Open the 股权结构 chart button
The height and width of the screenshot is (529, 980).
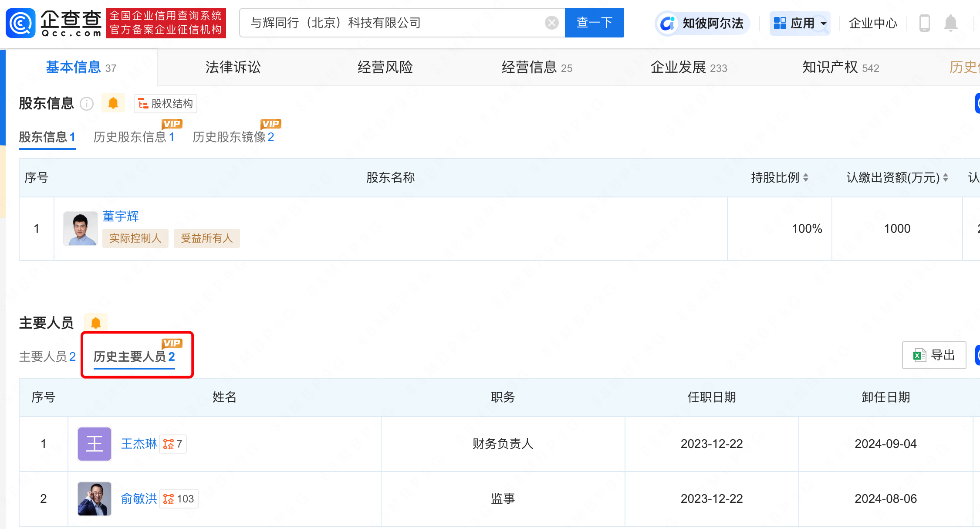point(166,104)
